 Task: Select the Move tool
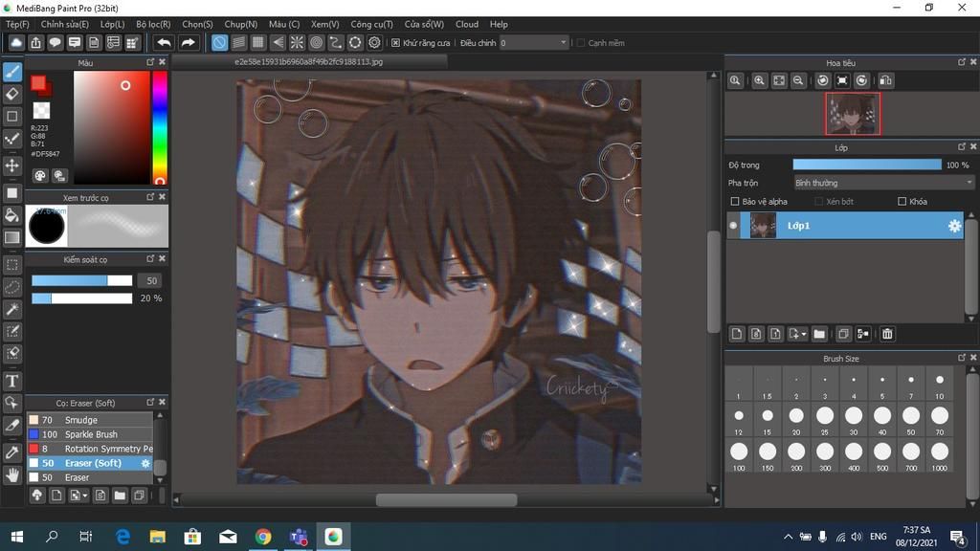[11, 165]
